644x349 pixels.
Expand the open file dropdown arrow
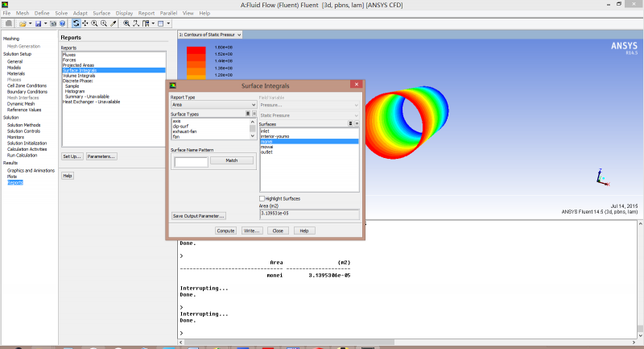[x=31, y=24]
